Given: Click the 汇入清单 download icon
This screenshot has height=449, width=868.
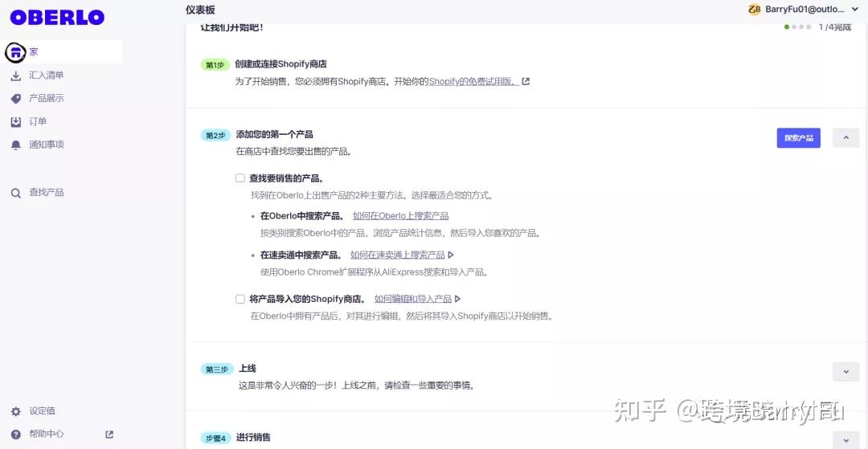Looking at the screenshot, I should tap(16, 76).
